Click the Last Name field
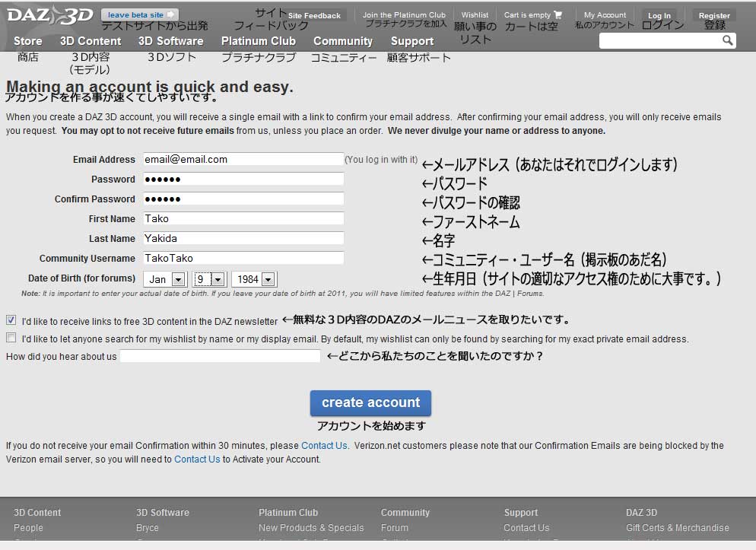This screenshot has height=550, width=756. click(243, 238)
